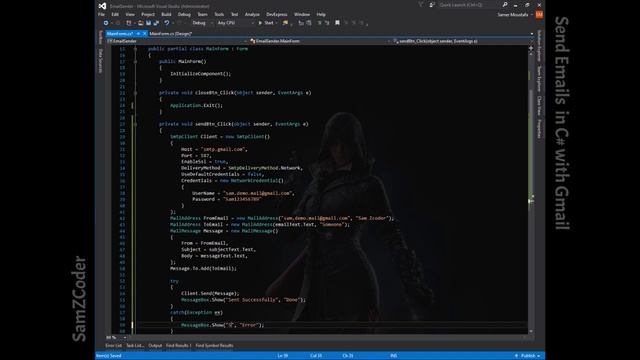Image resolution: width=640 pixels, height=360 pixels.
Task: Open the Edit menu
Action: pyautogui.click(x=115, y=14)
